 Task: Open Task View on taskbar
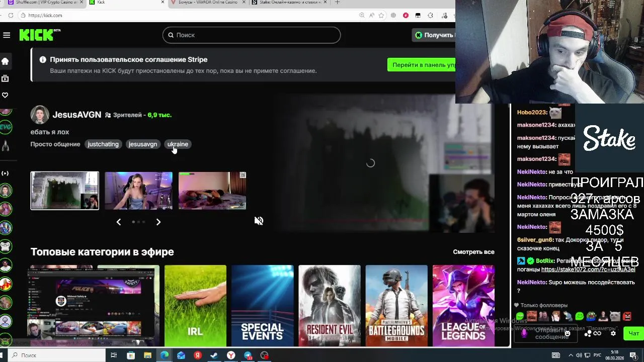114,355
